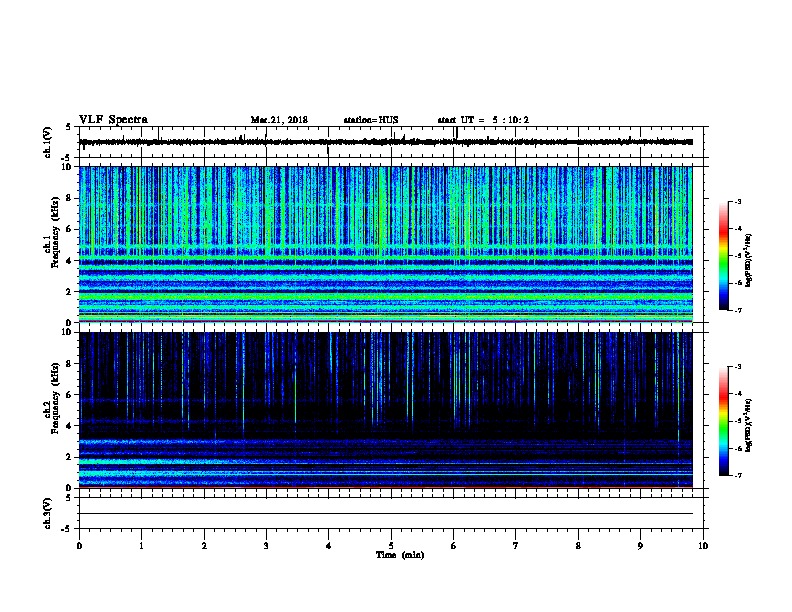The image size is (792, 612).
Task: Click the "station=HUS" header label
Action: [371, 120]
